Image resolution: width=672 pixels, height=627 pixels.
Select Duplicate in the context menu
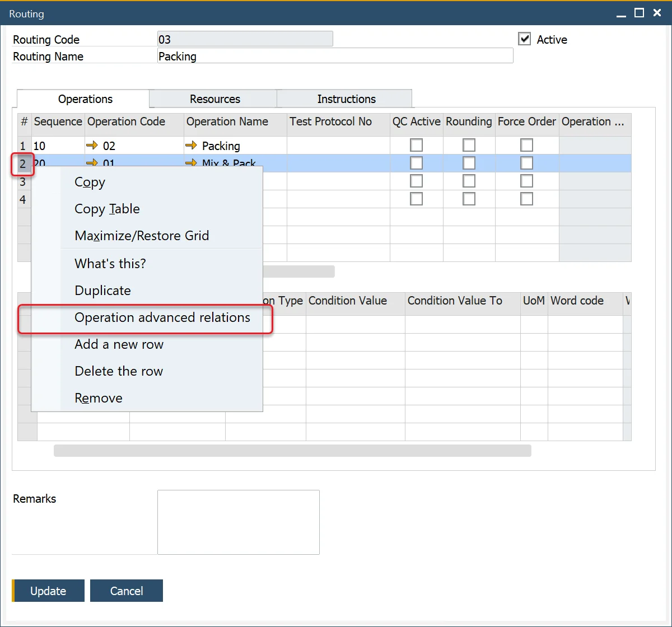coord(102,291)
